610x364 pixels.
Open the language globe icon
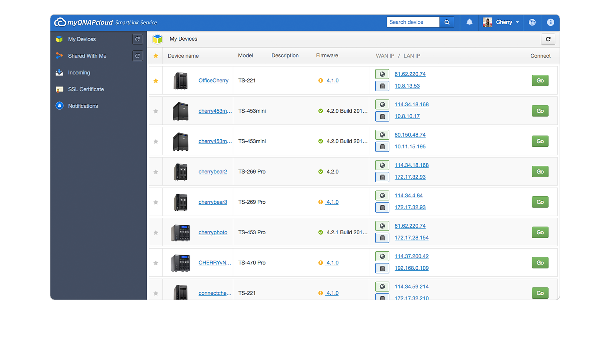[532, 22]
